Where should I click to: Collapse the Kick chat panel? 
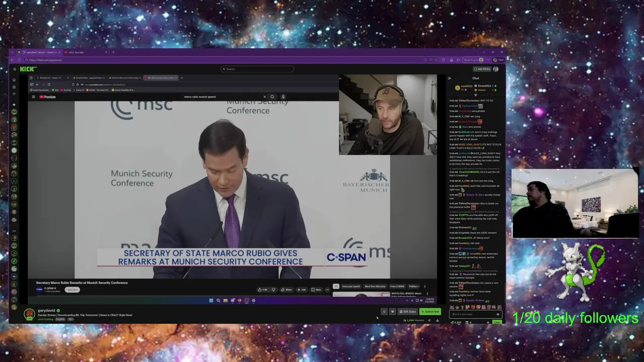449,78
